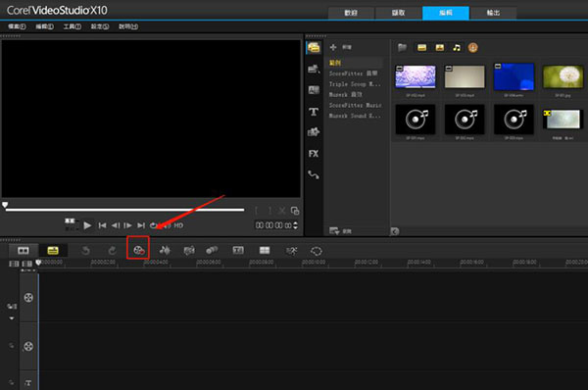Select the blue video clip thumbnail
Viewport: 588px width, 390px height.
coord(514,77)
